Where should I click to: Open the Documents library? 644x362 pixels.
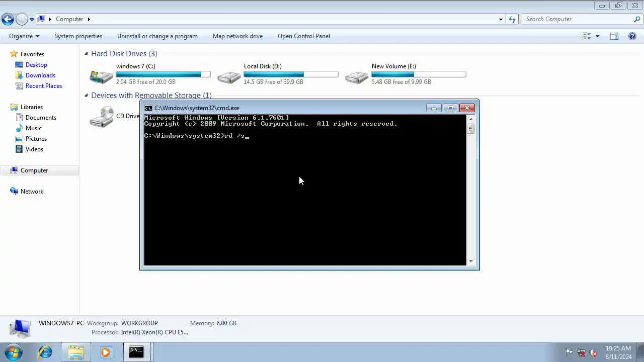click(x=41, y=118)
